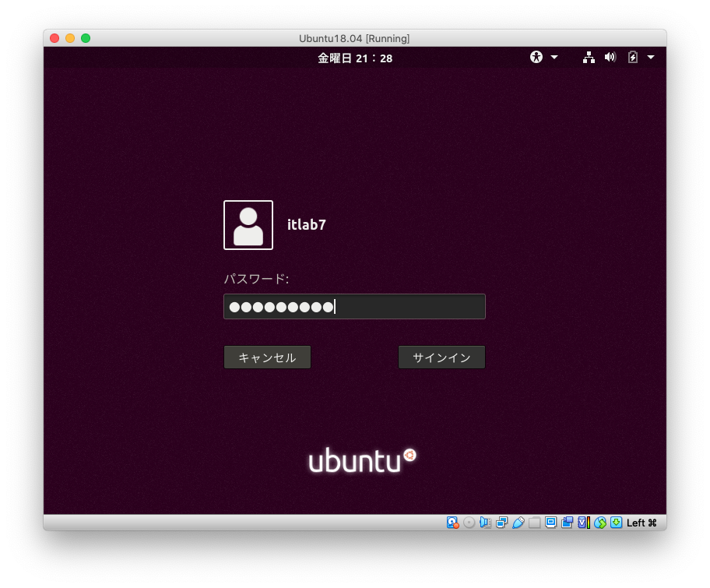Click the VirtualBox display settings icon
Screen dimensions: 710x588
550,523
